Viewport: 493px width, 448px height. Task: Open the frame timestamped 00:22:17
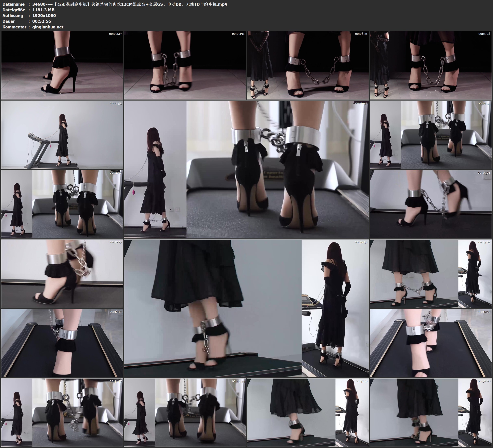[62, 204]
